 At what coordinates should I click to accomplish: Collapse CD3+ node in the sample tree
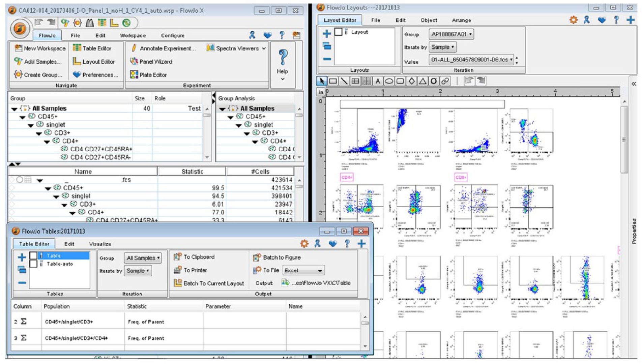64,205
